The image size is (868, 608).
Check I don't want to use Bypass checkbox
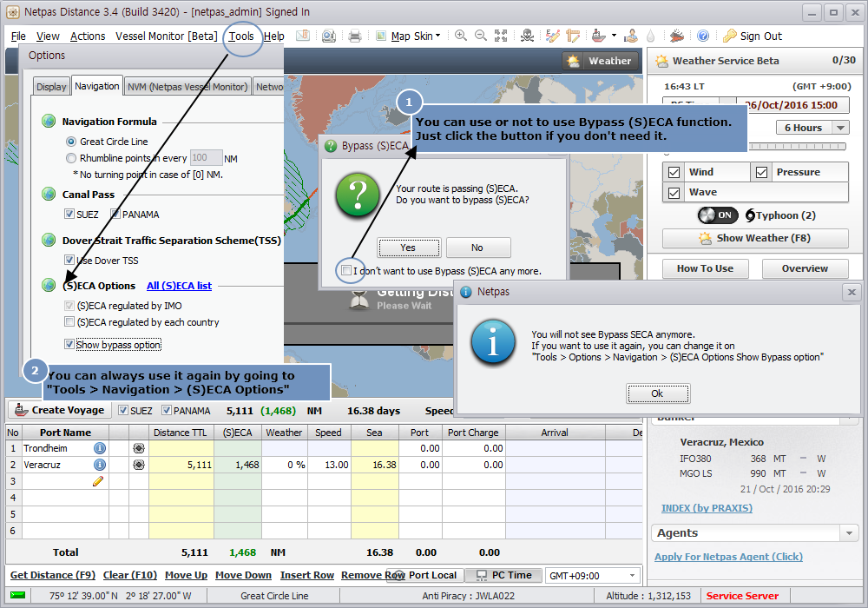tap(346, 270)
